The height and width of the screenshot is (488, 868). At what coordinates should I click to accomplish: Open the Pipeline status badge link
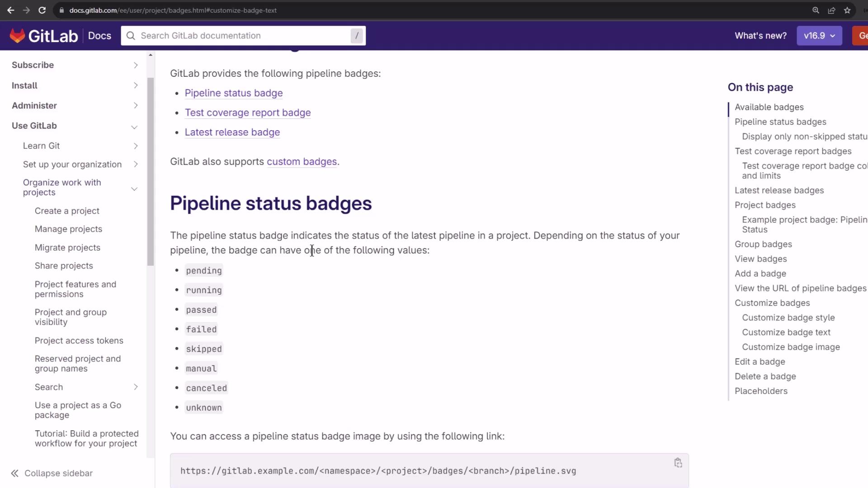[234, 93]
